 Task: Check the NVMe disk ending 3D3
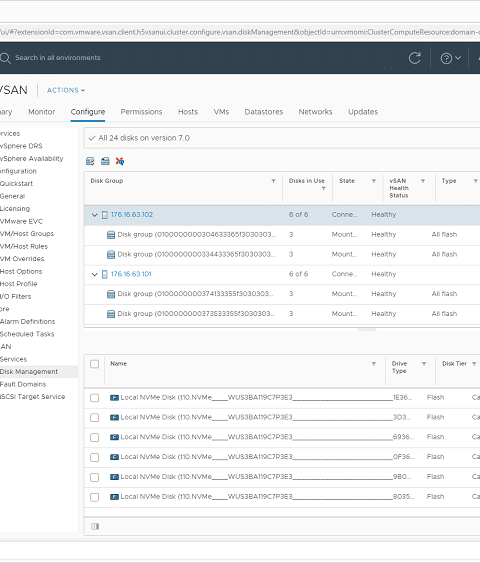[94, 418]
